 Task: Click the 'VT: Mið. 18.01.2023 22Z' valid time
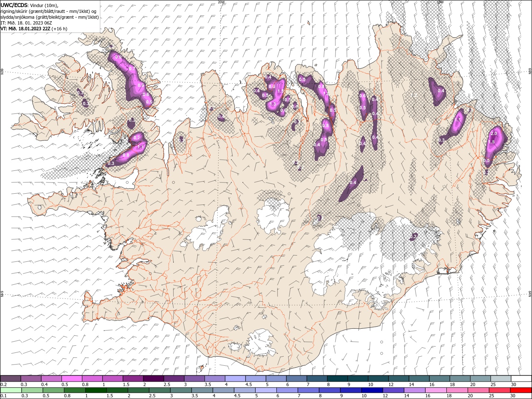click(25, 29)
